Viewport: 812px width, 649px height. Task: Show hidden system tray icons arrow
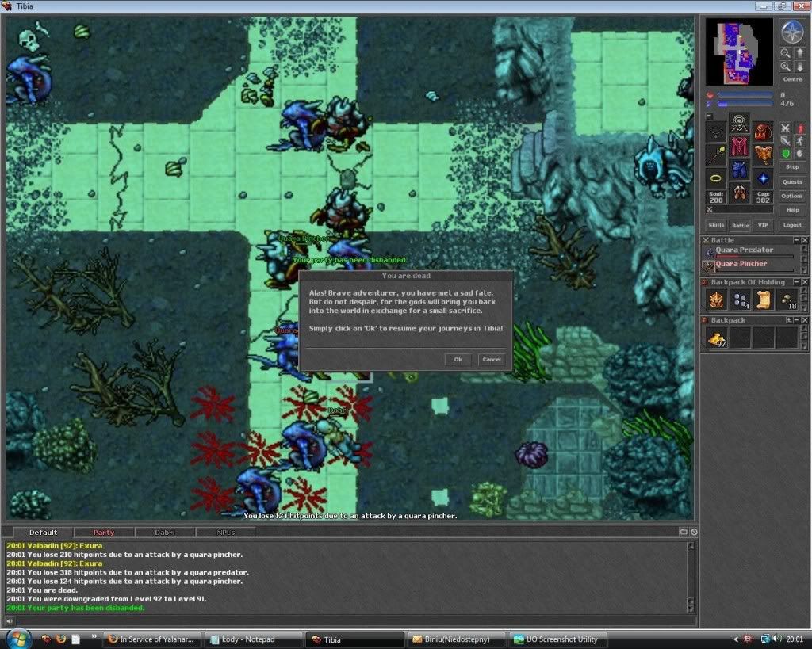(735, 639)
